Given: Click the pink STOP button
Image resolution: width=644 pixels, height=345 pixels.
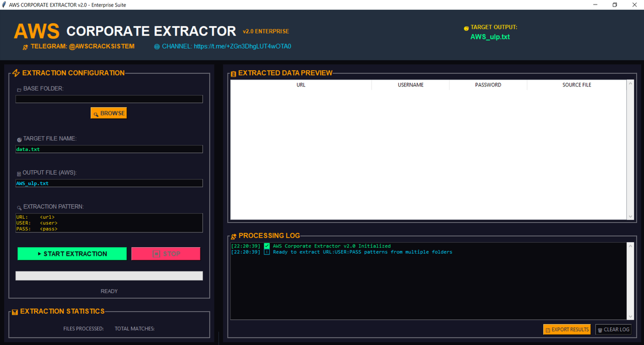Looking at the screenshot, I should coord(166,253).
